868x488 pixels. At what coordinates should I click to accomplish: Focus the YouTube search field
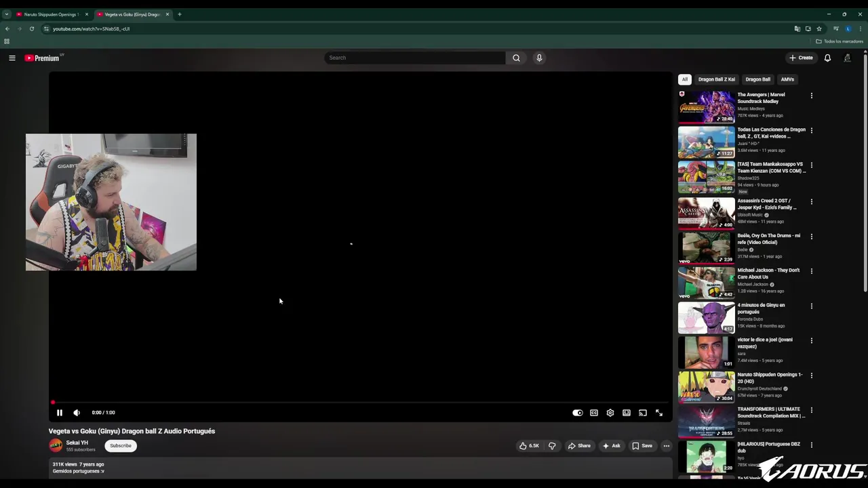(x=415, y=58)
